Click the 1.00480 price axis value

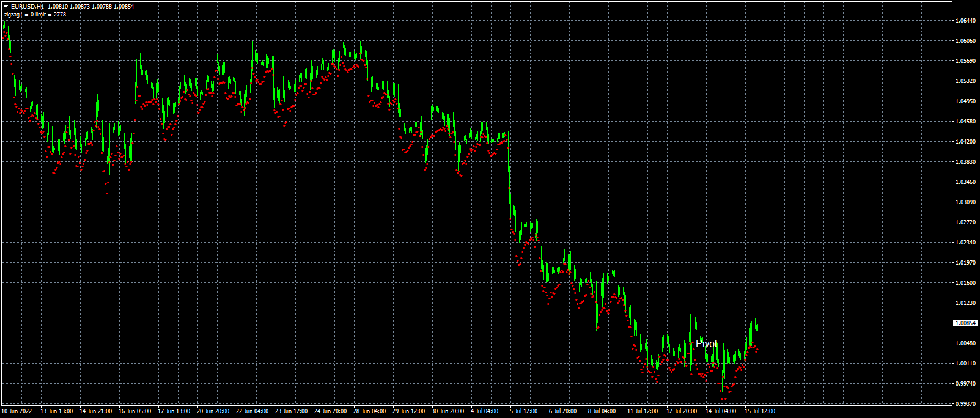click(965, 343)
